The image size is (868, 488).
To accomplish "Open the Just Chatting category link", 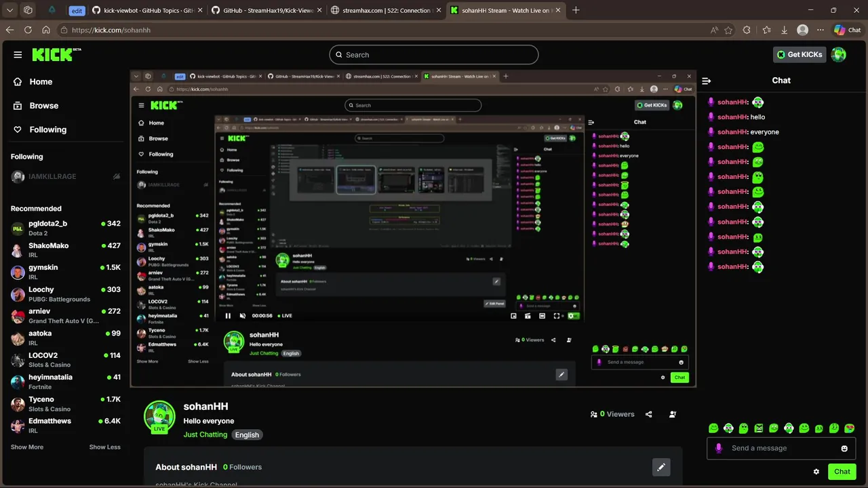I will point(205,434).
